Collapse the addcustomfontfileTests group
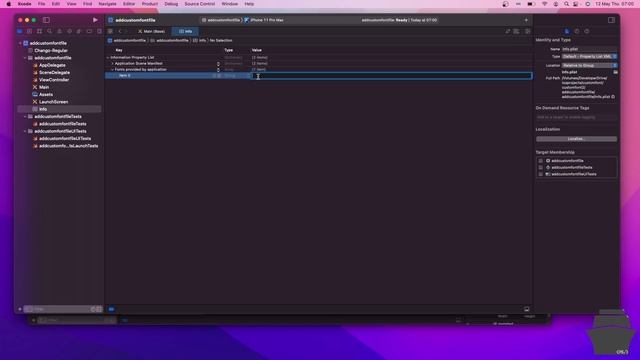 [x=25, y=116]
